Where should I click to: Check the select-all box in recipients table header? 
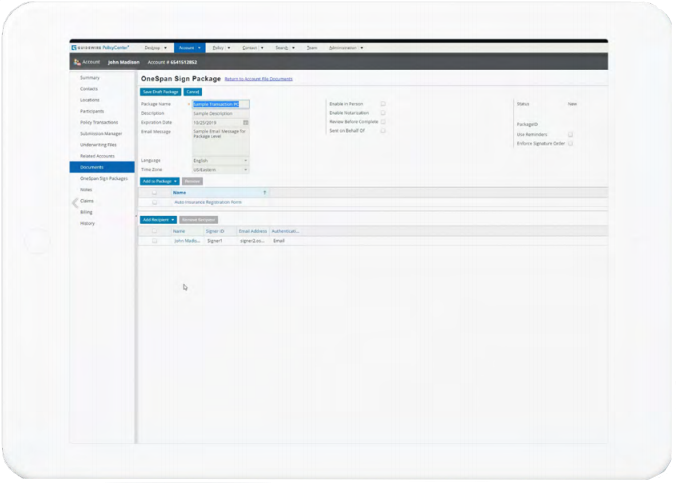pyautogui.click(x=154, y=231)
